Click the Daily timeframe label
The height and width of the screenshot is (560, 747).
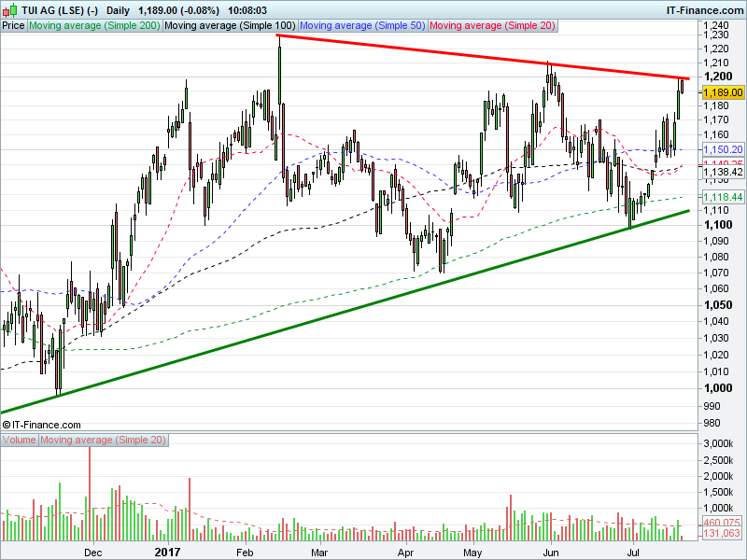pos(118,10)
